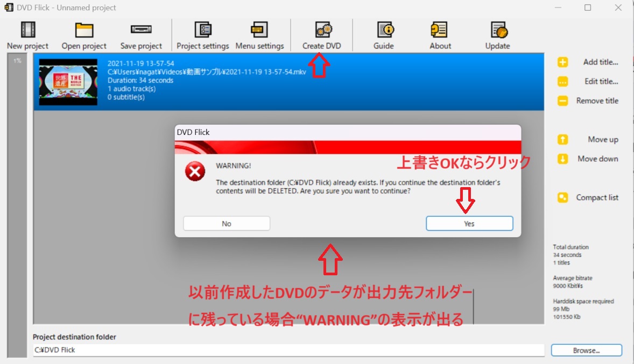634x364 pixels.
Task: Click the 101550 Kb value
Action: (x=567, y=317)
